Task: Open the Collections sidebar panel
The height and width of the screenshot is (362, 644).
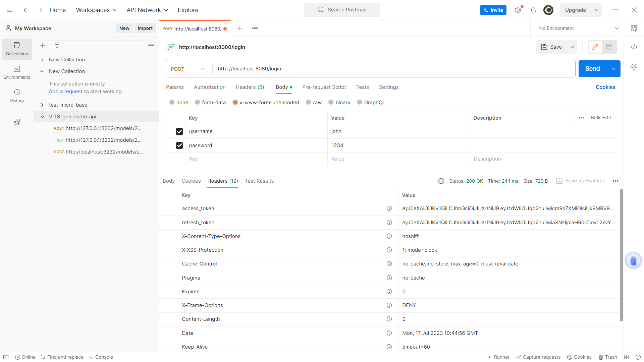Action: coord(17,49)
